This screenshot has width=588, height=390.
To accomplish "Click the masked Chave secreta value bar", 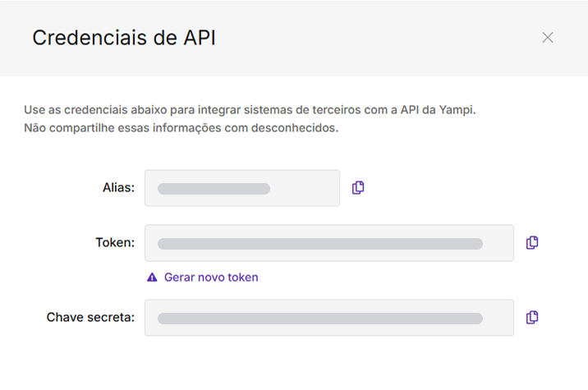I will tap(320, 319).
